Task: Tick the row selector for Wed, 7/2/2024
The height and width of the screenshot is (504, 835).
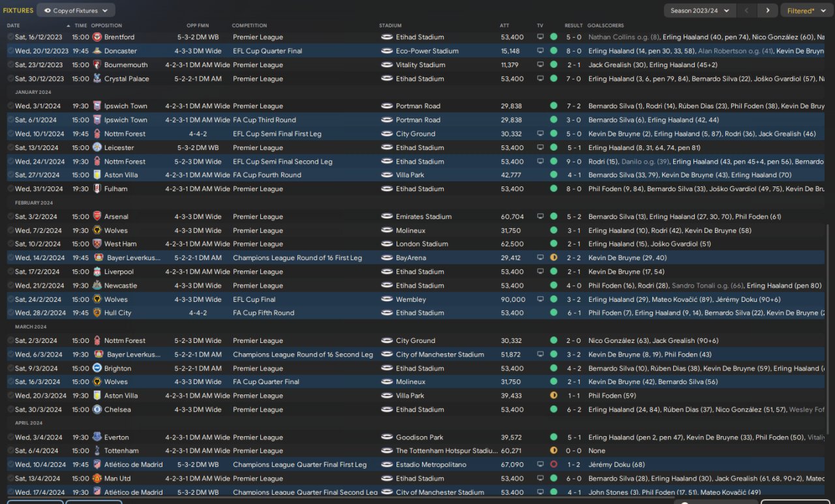Action: pyautogui.click(x=10, y=230)
